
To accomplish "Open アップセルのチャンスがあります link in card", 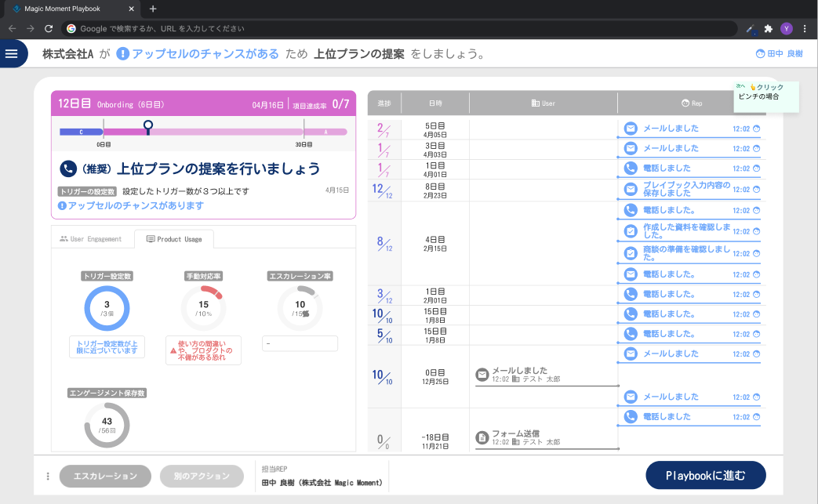I will (136, 206).
